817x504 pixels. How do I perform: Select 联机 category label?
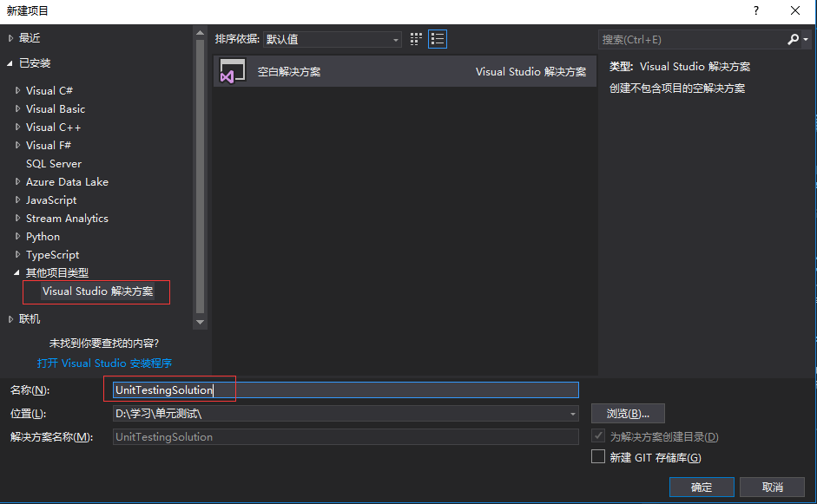pos(30,319)
